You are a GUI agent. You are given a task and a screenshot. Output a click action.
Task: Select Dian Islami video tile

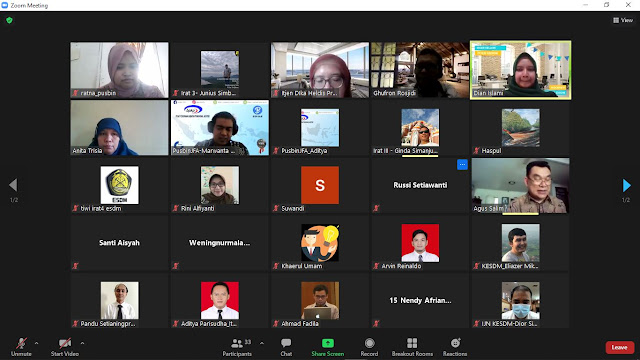520,70
